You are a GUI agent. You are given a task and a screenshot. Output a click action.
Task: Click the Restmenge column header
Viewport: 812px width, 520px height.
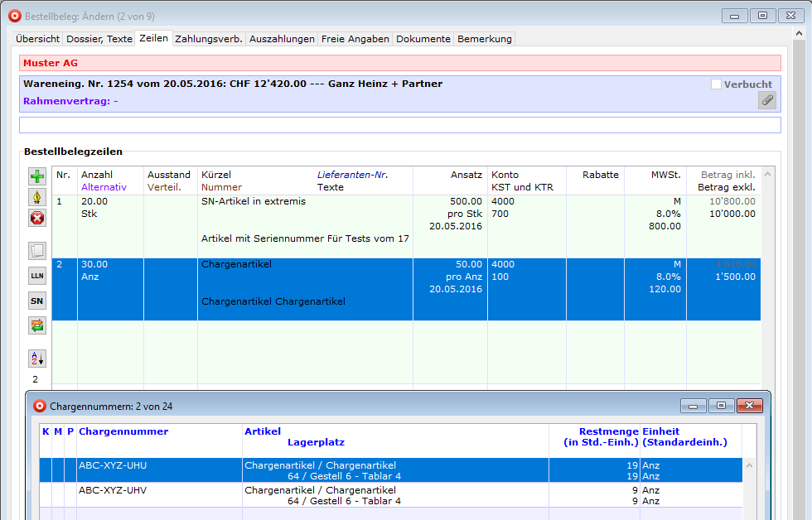click(608, 431)
